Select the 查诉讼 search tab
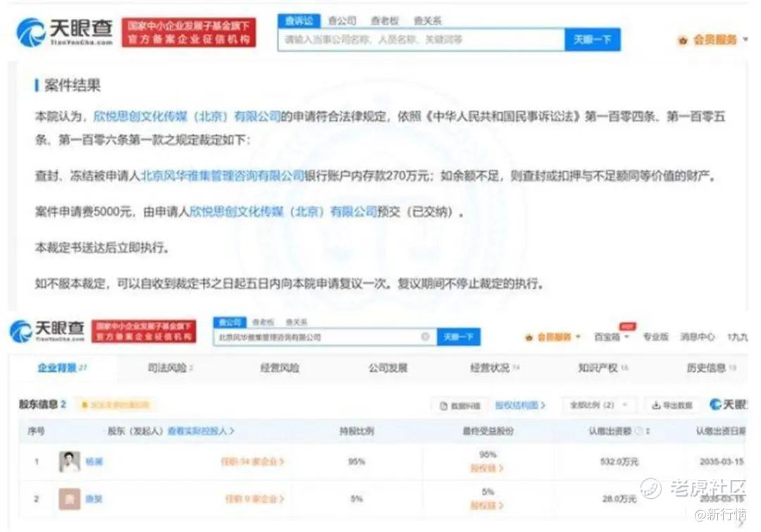 299,21
